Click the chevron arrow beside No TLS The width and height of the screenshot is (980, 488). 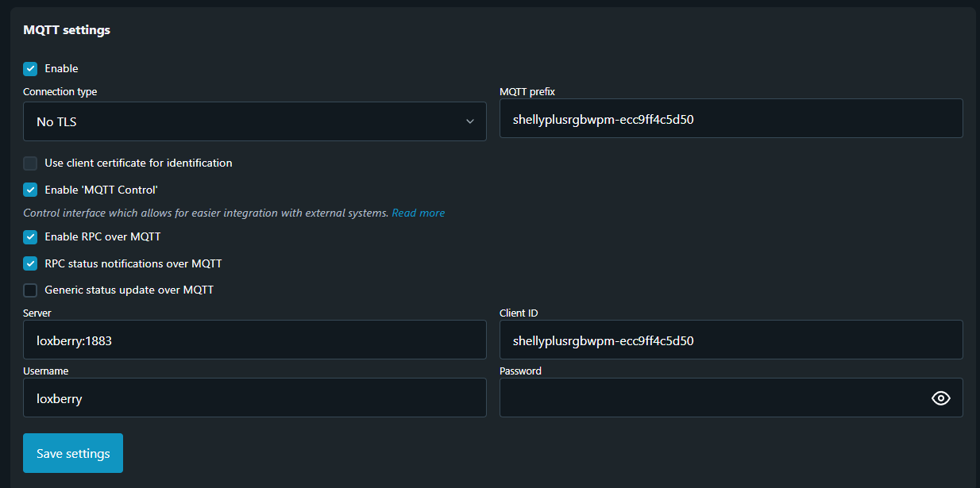pos(469,121)
